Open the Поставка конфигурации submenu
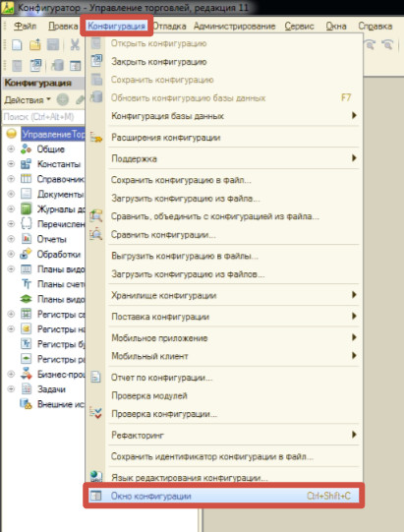The width and height of the screenshot is (404, 532). click(224, 317)
